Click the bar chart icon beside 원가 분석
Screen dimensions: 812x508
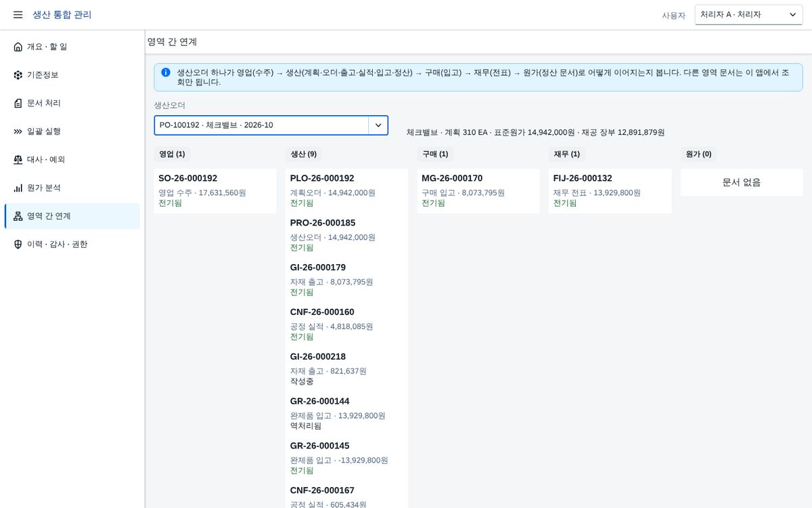(x=18, y=188)
